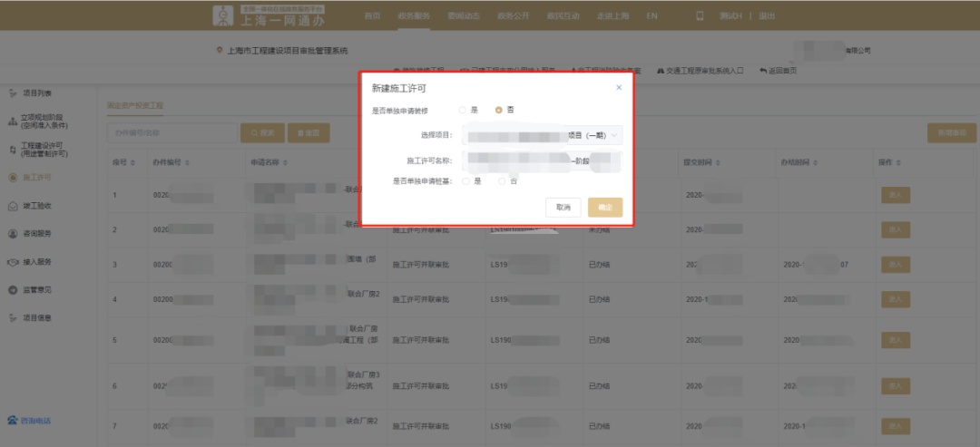The width and height of the screenshot is (980, 447).
Task: Close the 新建施工许可 dialog
Action: coord(619,88)
